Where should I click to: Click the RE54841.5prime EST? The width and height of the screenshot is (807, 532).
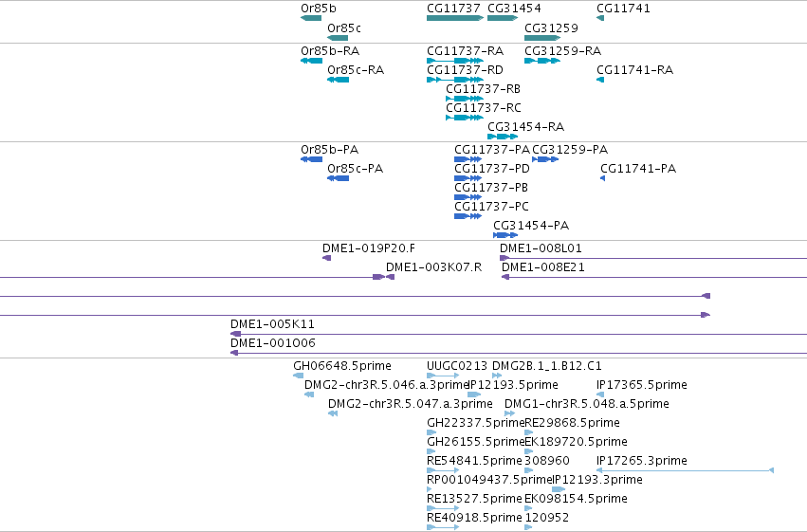[443, 470]
